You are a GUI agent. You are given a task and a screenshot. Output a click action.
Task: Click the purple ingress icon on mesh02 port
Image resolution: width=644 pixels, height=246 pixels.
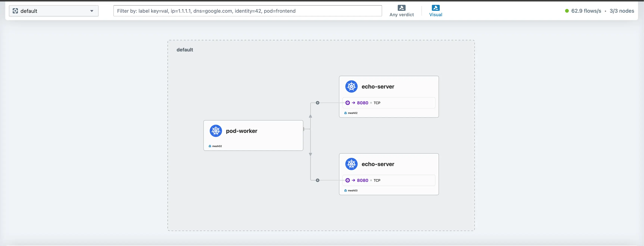tap(348, 103)
